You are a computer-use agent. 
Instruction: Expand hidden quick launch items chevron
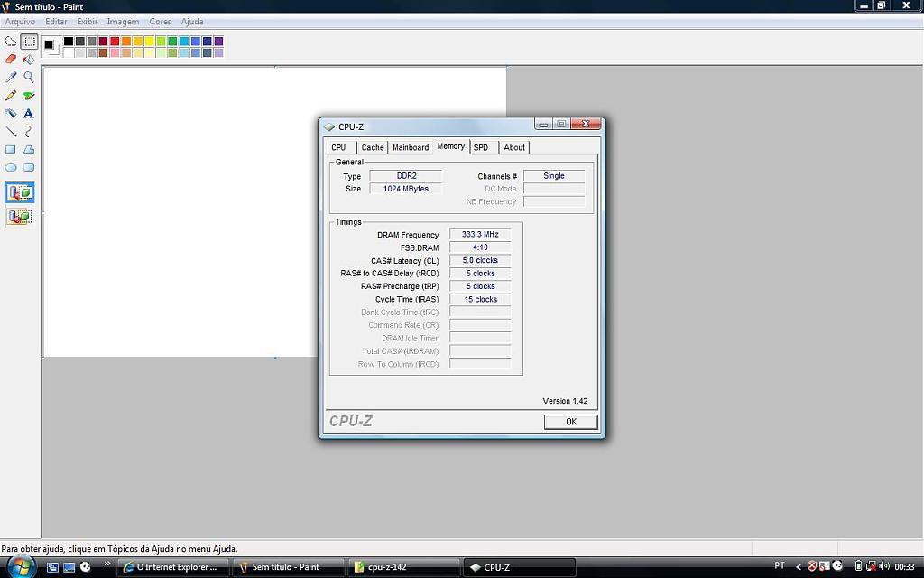coord(106,564)
